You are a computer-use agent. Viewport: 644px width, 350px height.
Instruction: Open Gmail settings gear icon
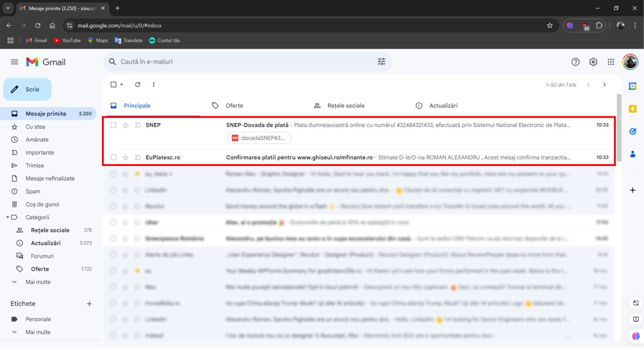(593, 62)
